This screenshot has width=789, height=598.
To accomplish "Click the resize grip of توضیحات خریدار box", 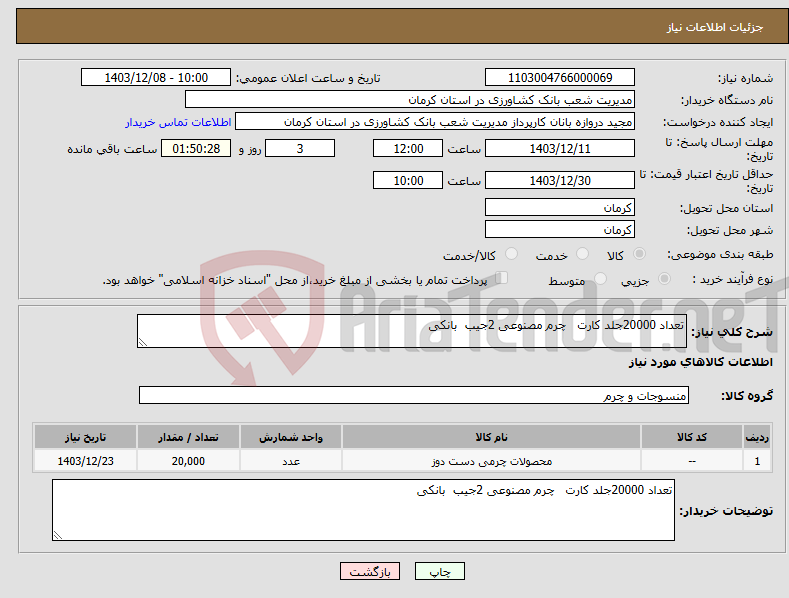I will click(x=58, y=535).
